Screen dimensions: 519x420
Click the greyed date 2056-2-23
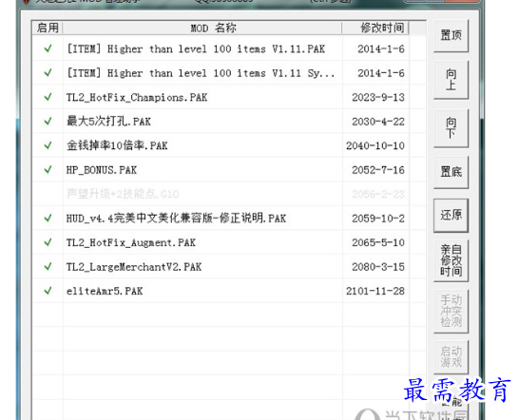point(378,194)
